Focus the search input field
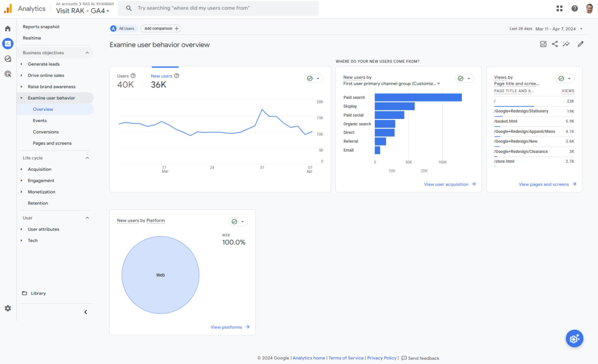The height and width of the screenshot is (364, 598). pos(218,8)
